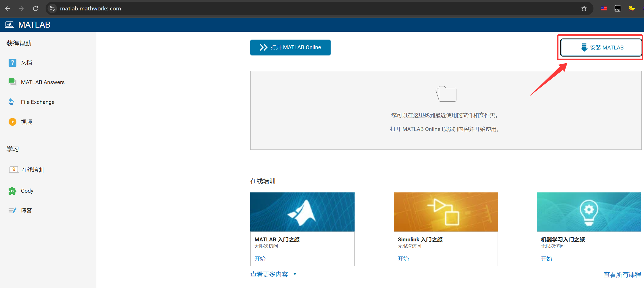The image size is (644, 288).
Task: Click the File Exchange arrows icon
Action: coord(11,102)
